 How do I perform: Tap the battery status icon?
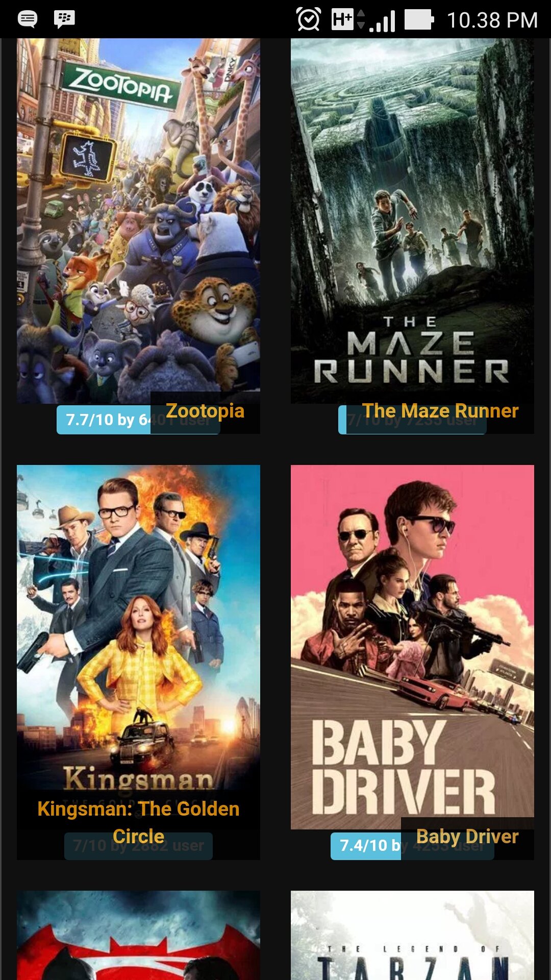419,19
